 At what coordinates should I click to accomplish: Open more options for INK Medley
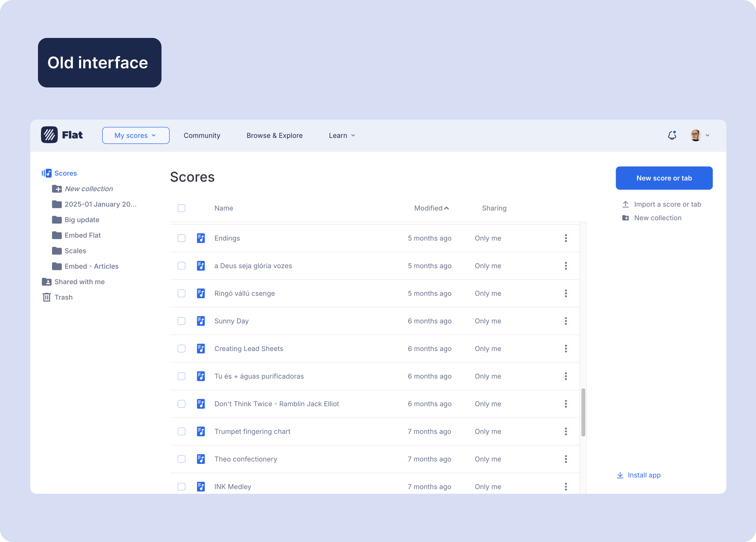pos(566,487)
